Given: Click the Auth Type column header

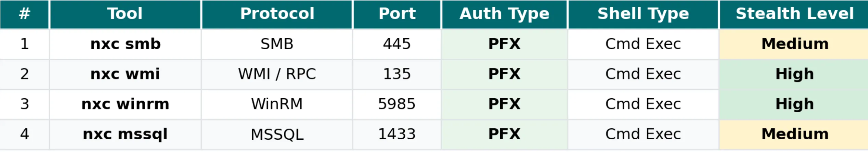Looking at the screenshot, I should pos(504,14).
